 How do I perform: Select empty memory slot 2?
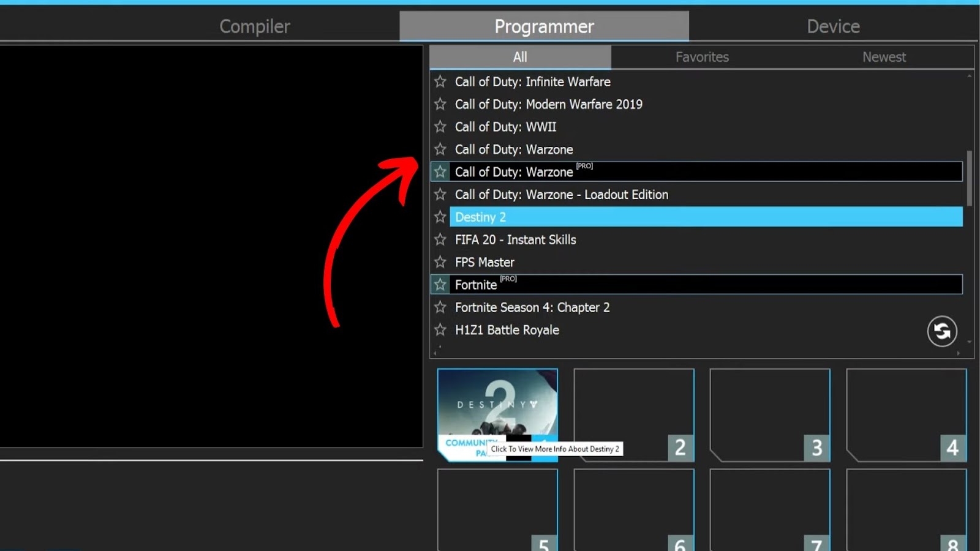[634, 414]
